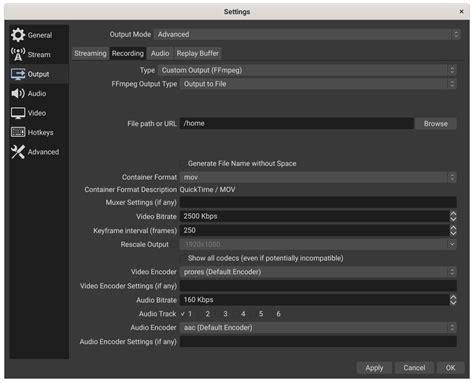Decrease Keyframe interval with the down arrow
This screenshot has height=383, width=474.
453,233
